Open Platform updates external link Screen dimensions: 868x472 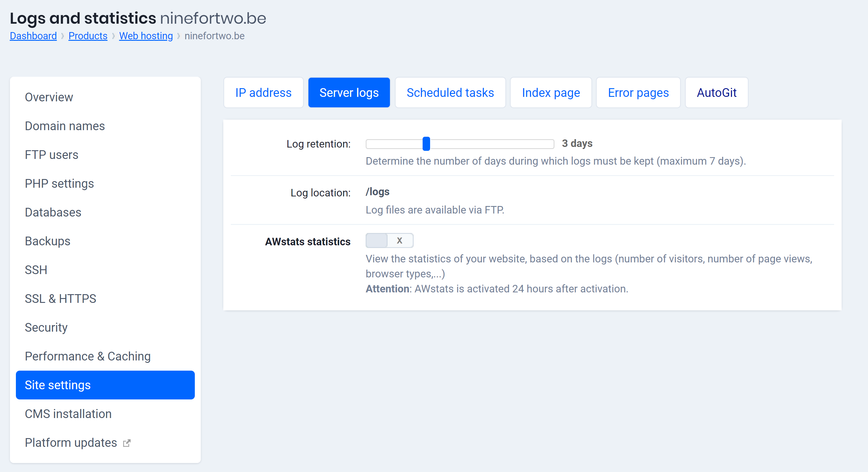105,443
